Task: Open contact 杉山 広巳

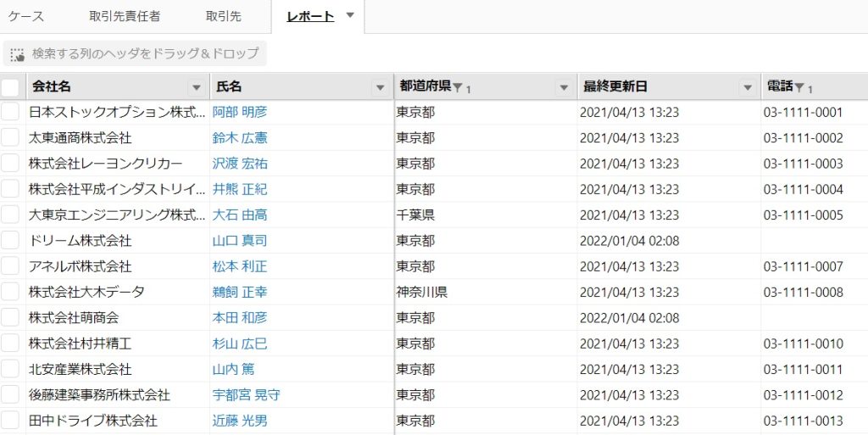Action: coord(240,343)
